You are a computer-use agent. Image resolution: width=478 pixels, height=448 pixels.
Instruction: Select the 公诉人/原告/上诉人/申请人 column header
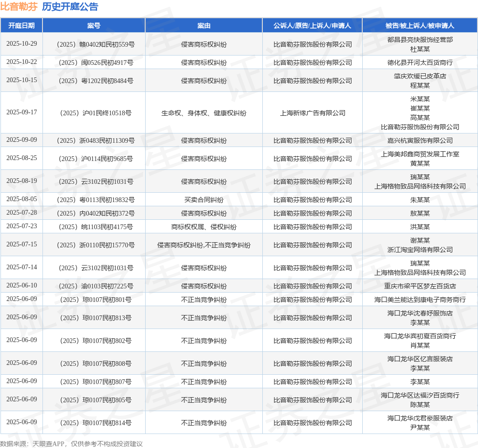click(x=312, y=26)
